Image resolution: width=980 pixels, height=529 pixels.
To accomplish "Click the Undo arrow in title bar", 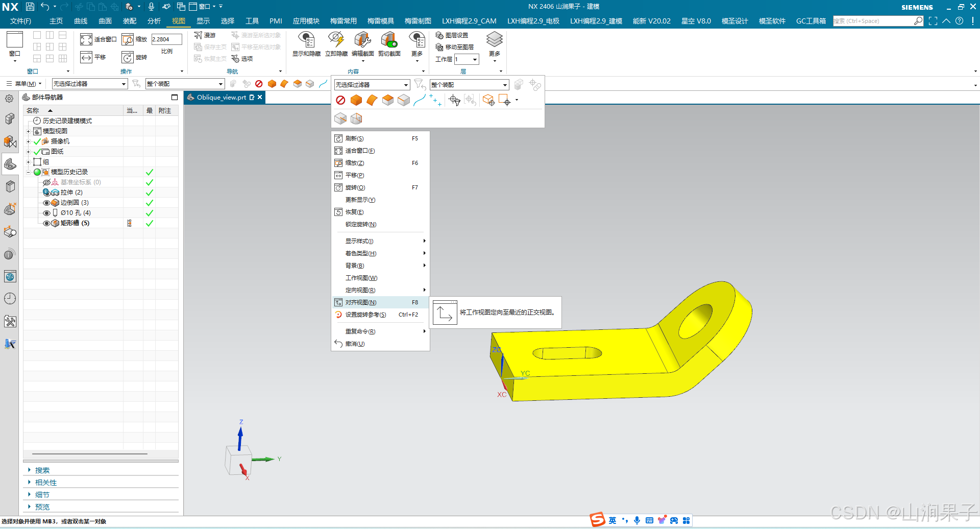I will [45, 7].
